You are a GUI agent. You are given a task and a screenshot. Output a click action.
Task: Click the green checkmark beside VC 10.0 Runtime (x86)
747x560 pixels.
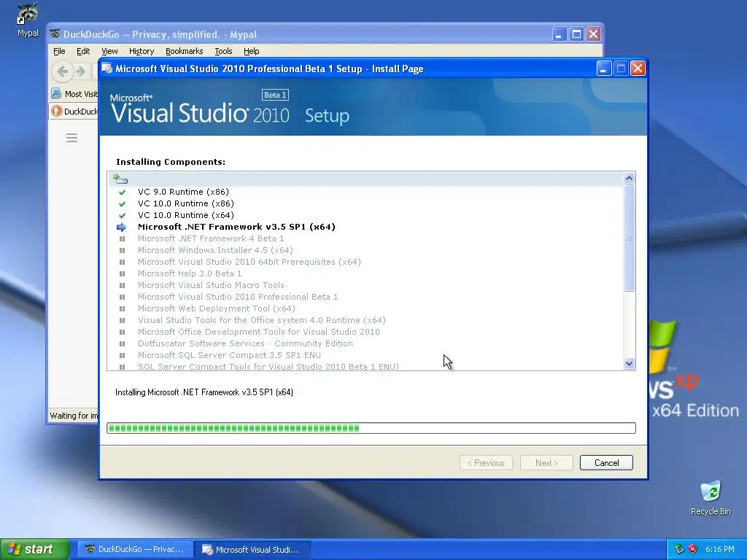(122, 204)
